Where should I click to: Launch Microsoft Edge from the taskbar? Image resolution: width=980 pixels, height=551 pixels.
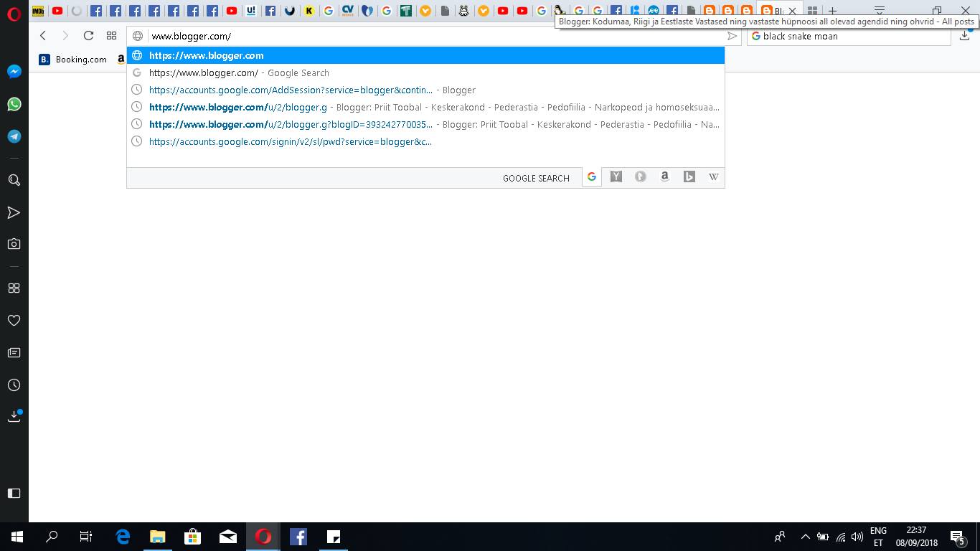point(123,537)
